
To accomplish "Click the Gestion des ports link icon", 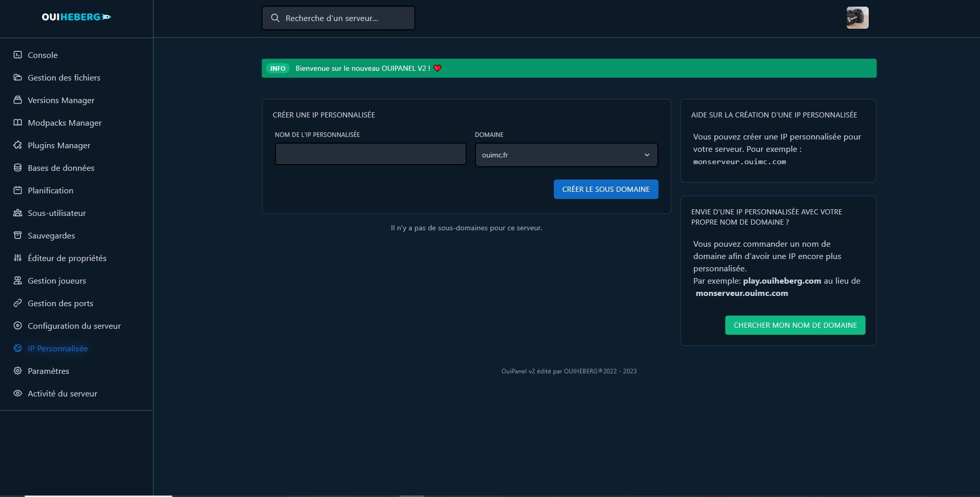I will click(17, 303).
